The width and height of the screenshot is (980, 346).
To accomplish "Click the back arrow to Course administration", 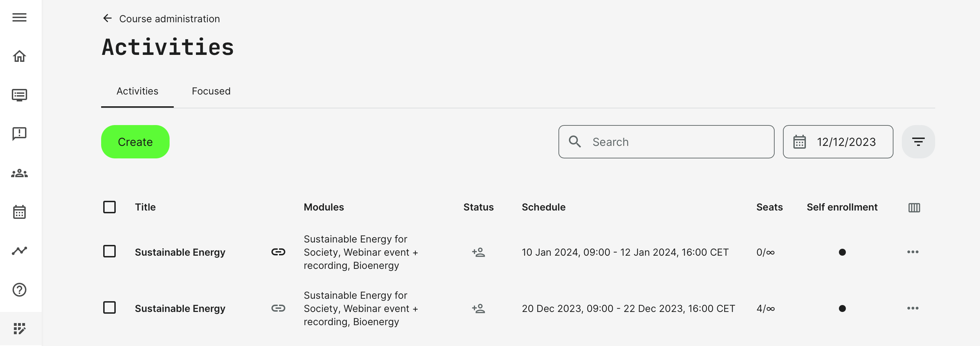I will coord(107,18).
